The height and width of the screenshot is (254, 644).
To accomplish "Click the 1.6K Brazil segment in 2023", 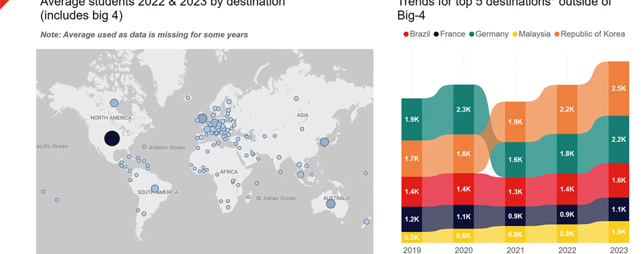I will 619,180.
